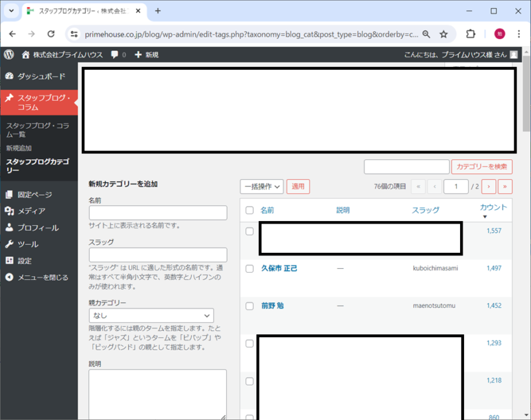Close the スタッフブログカテゴリー tab
Image resolution: width=531 pixels, height=420 pixels.
pos(138,11)
